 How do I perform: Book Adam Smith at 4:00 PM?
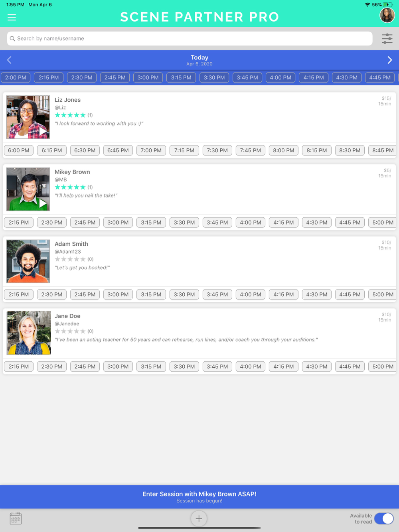click(x=251, y=294)
